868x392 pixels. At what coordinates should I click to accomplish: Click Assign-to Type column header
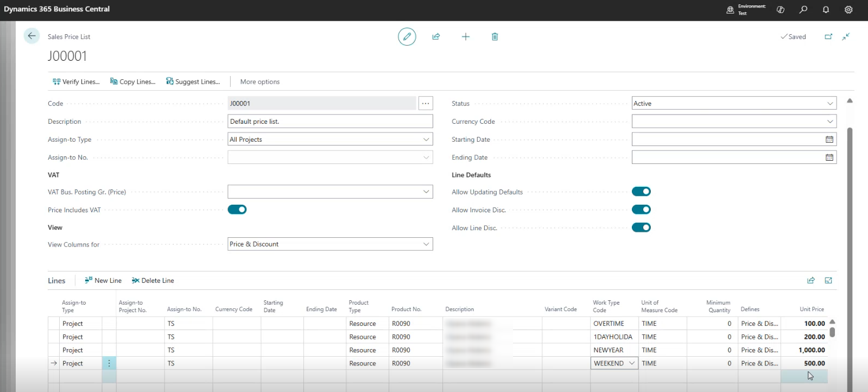click(74, 306)
